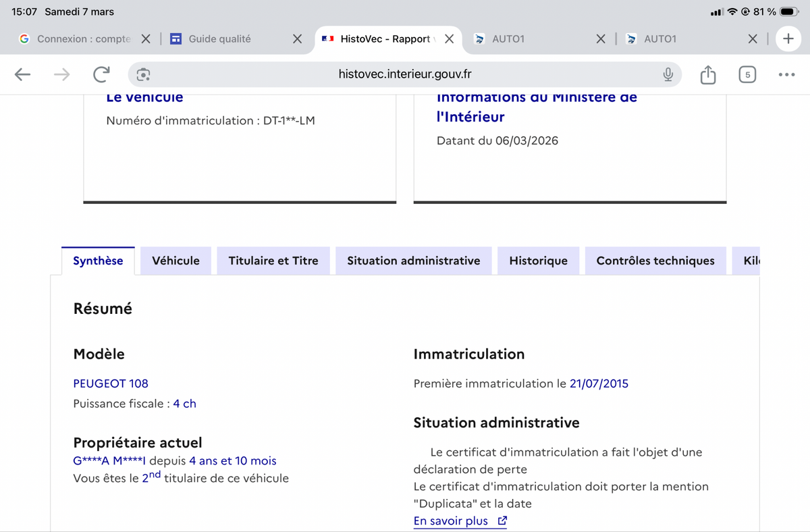Go back using the browser back arrow
810x532 pixels.
click(22, 74)
